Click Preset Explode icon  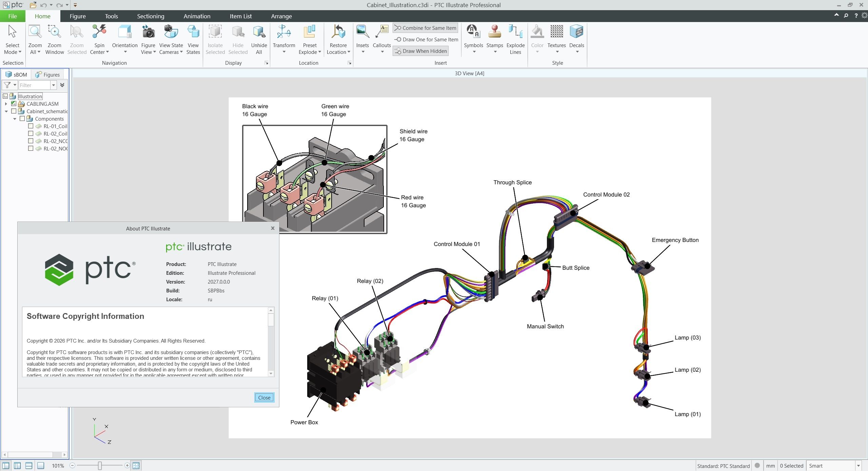(310, 32)
